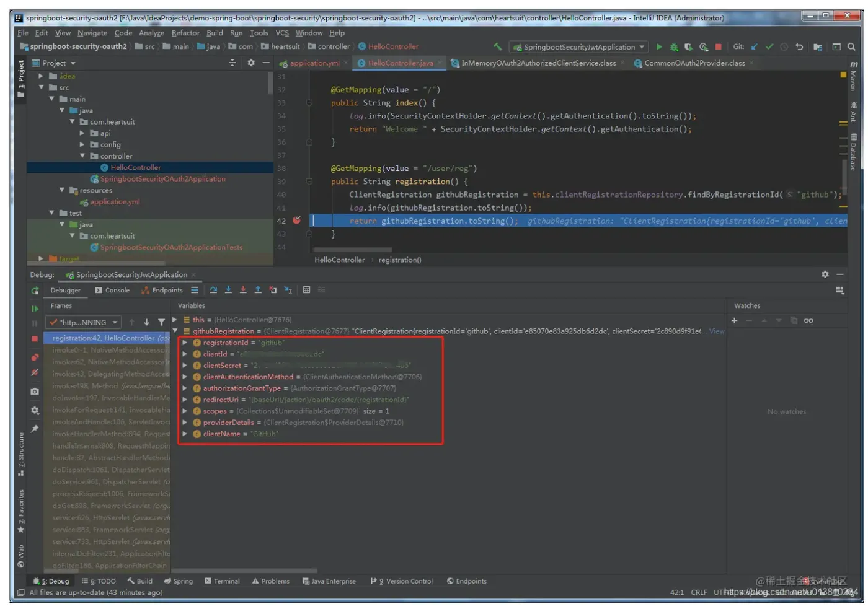Click the editor horizontal scrollbar
The image size is (868, 609).
(x=352, y=250)
